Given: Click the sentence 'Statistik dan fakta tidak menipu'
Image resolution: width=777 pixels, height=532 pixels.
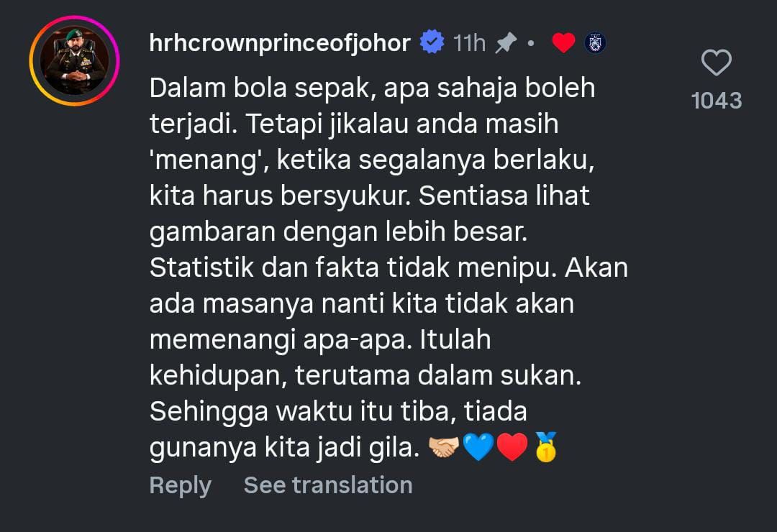Looking at the screenshot, I should pyautogui.click(x=350, y=267).
